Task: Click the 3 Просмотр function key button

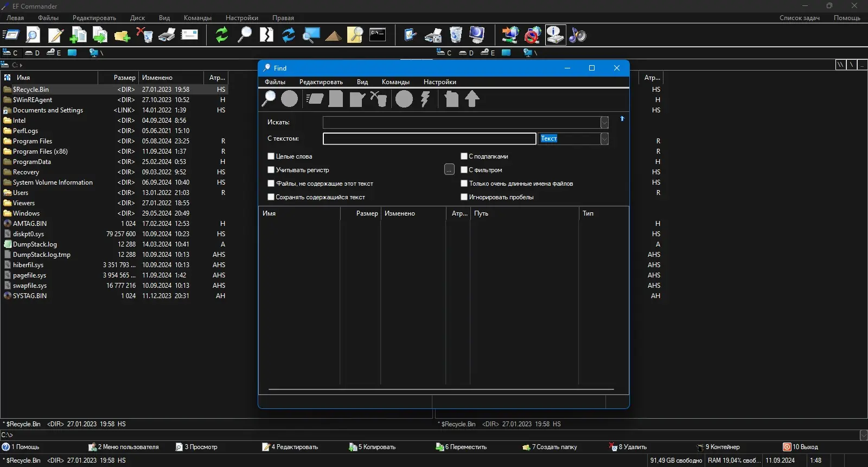Action: coord(196,447)
